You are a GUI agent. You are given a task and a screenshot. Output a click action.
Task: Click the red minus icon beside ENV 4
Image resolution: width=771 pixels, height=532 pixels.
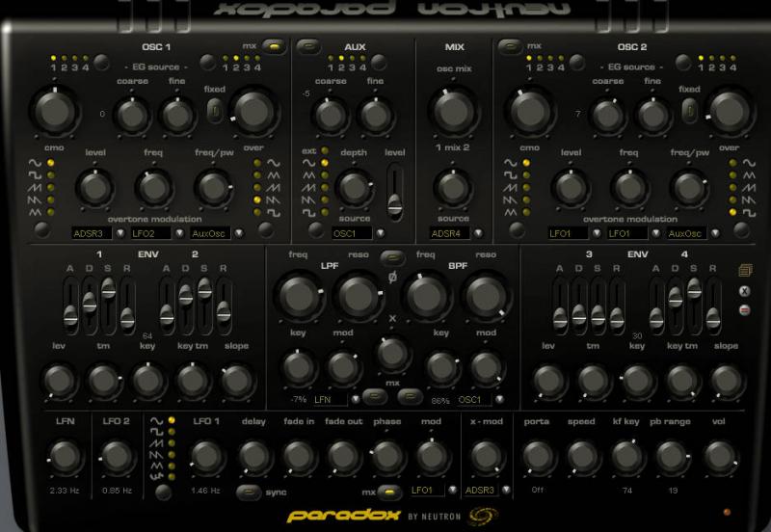coord(744,309)
